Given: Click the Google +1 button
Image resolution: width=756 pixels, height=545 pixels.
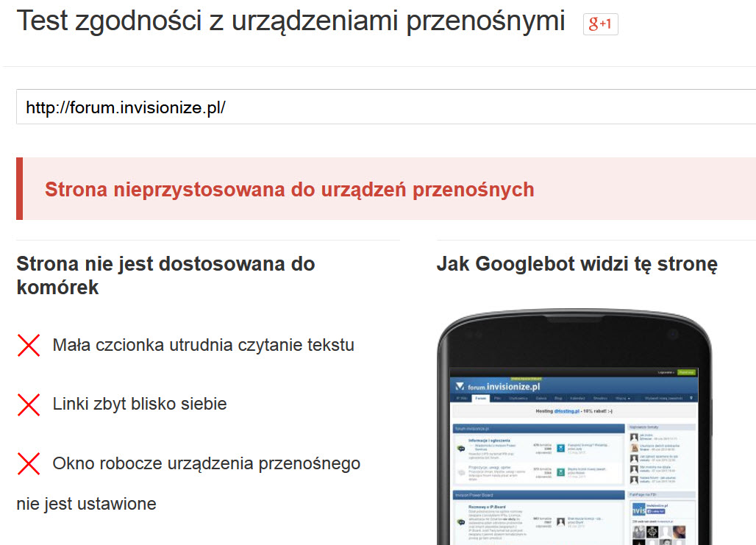Looking at the screenshot, I should [x=600, y=24].
